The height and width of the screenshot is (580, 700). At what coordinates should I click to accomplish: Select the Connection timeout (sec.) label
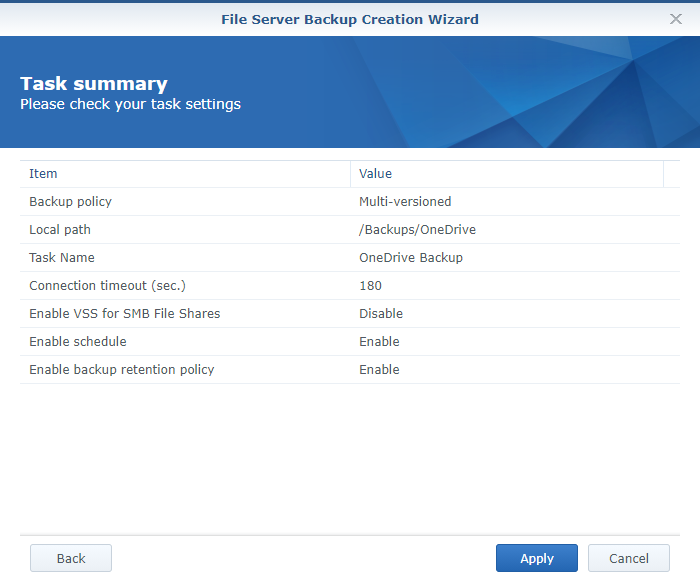tap(107, 286)
